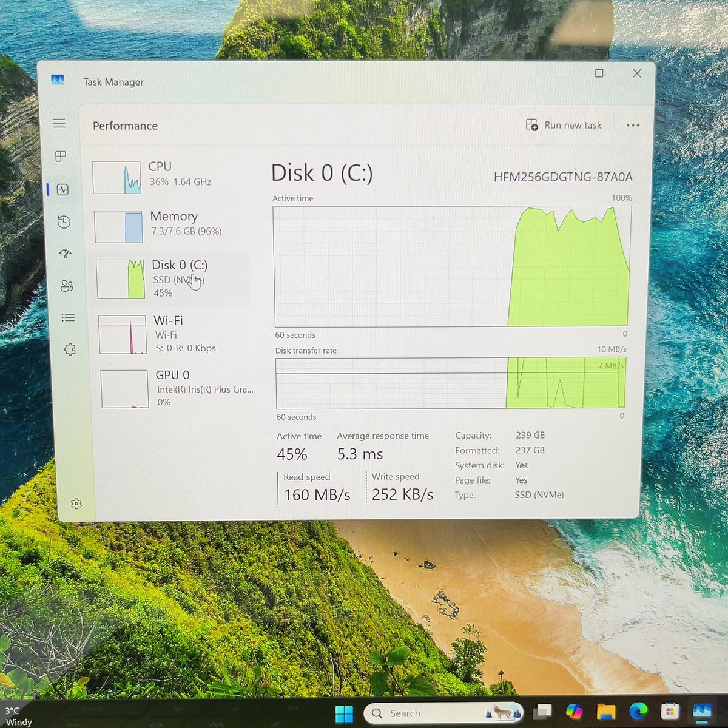
Task: Open Task View from the taskbar
Action: click(542, 712)
